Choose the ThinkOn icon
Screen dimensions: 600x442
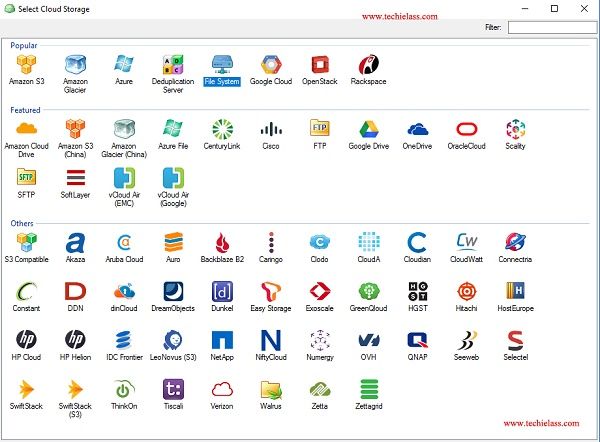124,389
